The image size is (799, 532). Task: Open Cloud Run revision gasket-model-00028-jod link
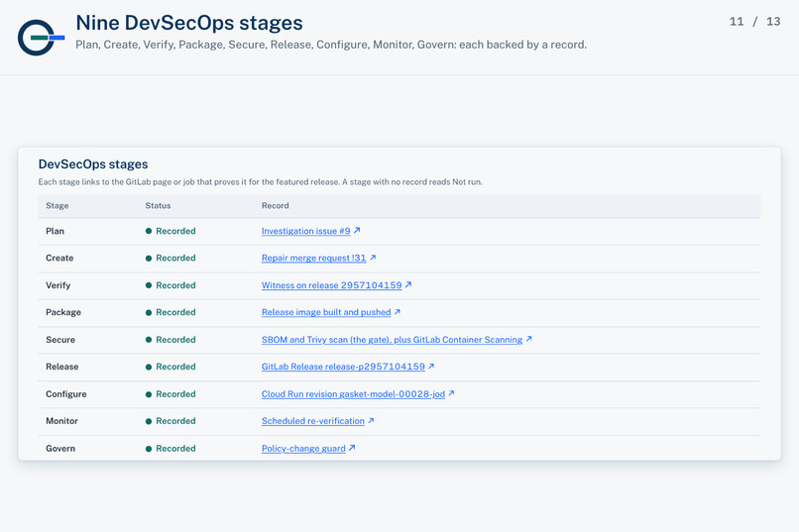353,394
